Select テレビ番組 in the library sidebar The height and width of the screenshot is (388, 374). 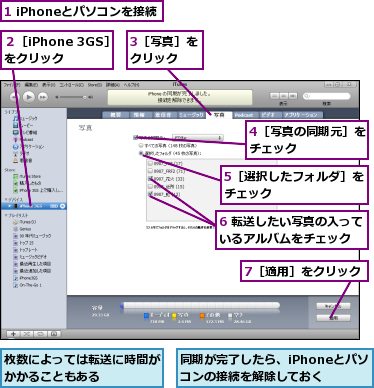tap(25, 132)
